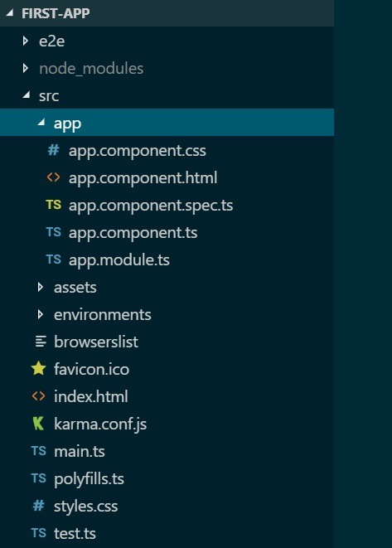392x548 pixels.
Task: Collapse the selected app folder arrow
Action: point(41,122)
